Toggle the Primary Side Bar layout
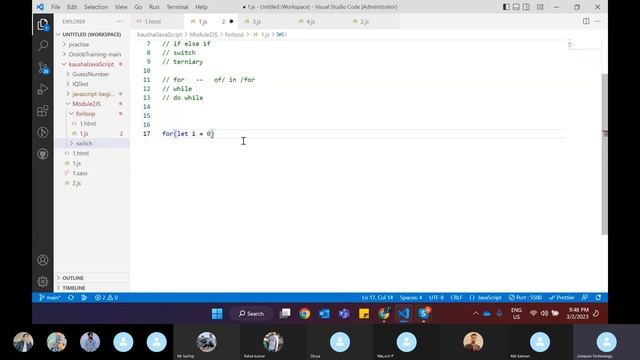 coord(506,7)
